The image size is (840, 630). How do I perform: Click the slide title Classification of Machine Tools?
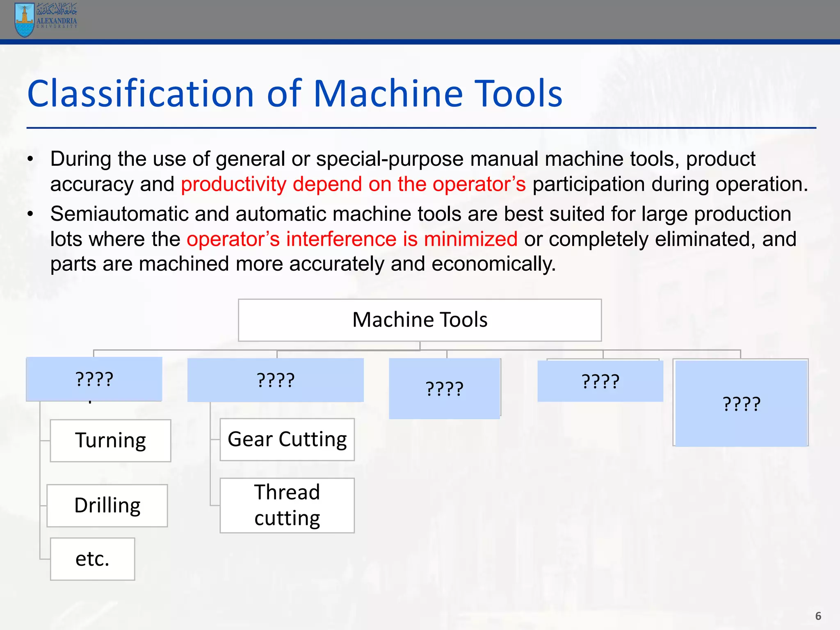point(294,94)
